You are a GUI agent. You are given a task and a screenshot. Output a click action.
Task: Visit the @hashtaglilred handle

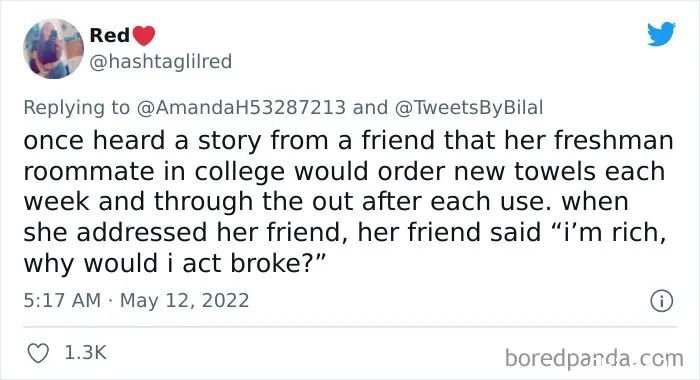tap(161, 62)
